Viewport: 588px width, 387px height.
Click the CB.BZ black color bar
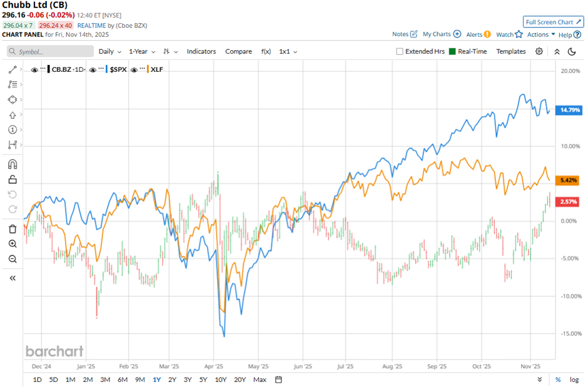tap(49, 69)
